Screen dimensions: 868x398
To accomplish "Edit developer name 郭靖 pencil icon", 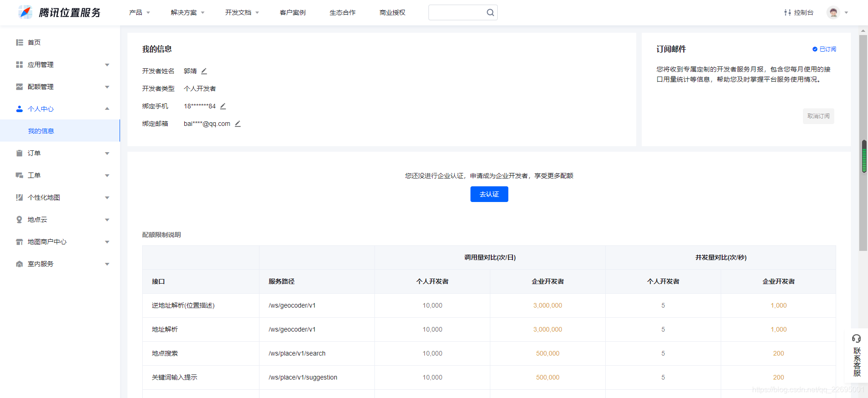I will [204, 71].
